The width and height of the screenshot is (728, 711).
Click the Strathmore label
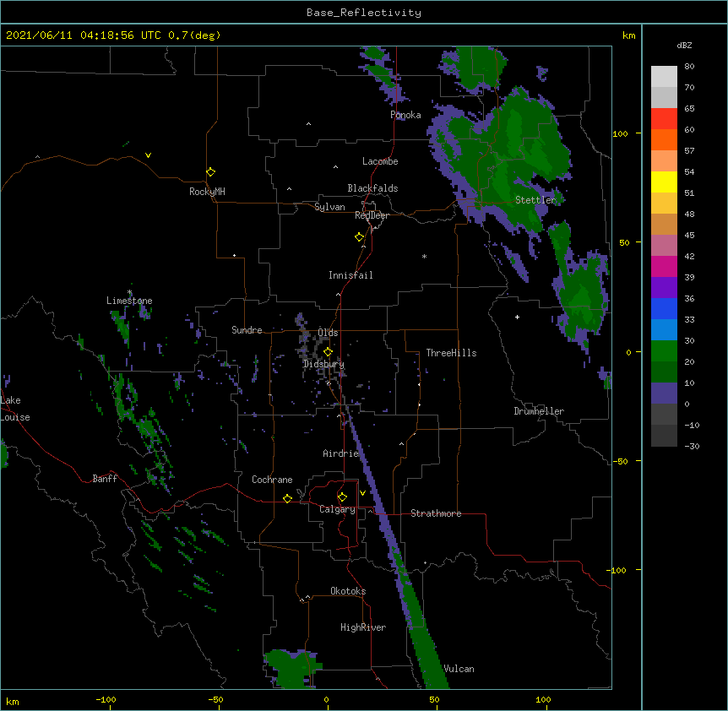tap(436, 513)
